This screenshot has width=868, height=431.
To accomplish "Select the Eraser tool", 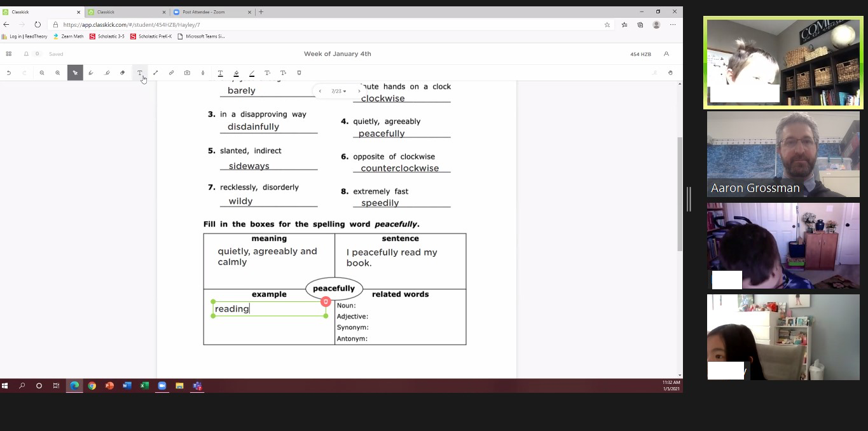I will pyautogui.click(x=123, y=73).
